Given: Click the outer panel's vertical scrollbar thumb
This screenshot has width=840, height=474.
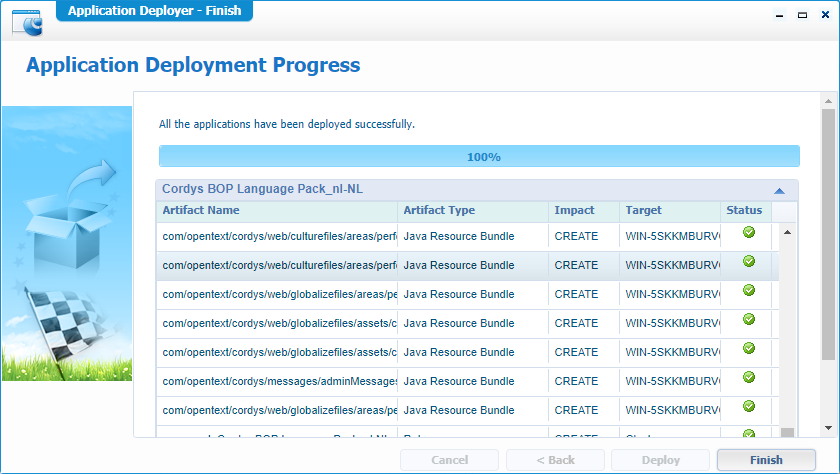Looking at the screenshot, I should [x=828, y=234].
